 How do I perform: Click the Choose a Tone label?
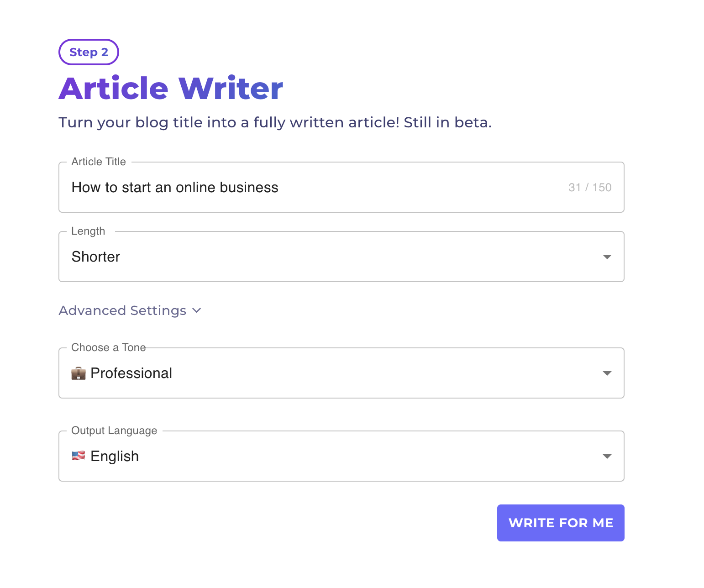(109, 347)
